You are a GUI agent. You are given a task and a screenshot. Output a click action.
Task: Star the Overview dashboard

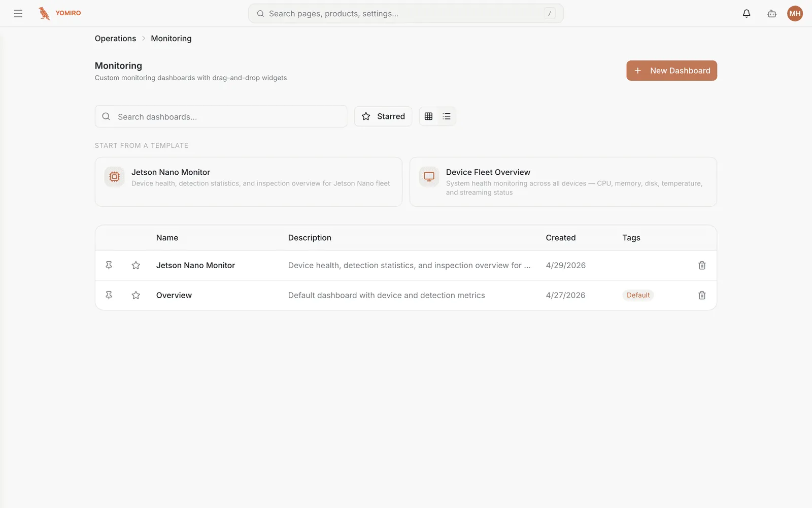pyautogui.click(x=136, y=295)
